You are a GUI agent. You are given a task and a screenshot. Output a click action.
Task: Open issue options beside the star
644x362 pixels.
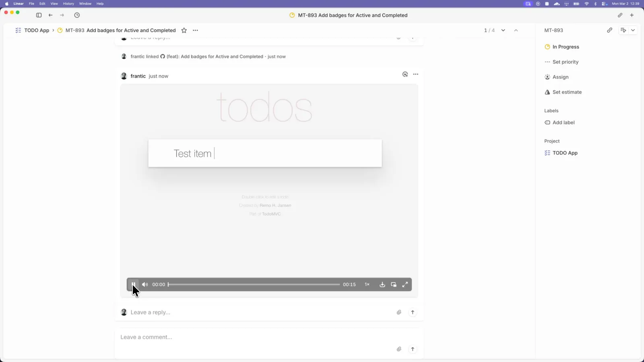(x=195, y=30)
